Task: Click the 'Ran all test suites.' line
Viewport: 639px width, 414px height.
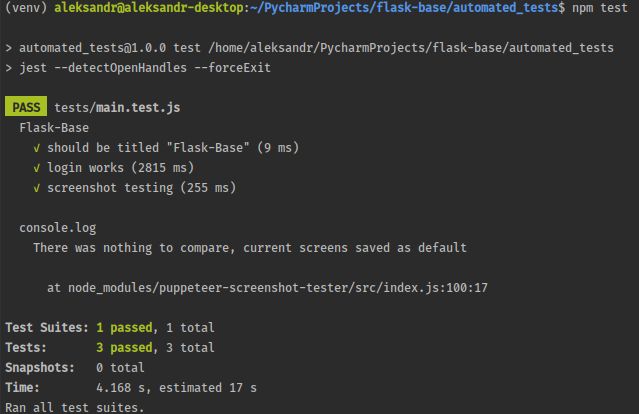Action: tap(75, 407)
